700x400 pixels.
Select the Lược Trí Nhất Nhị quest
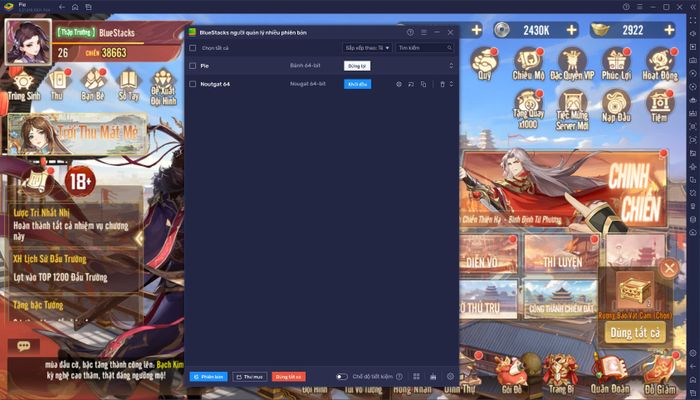[x=74, y=225]
